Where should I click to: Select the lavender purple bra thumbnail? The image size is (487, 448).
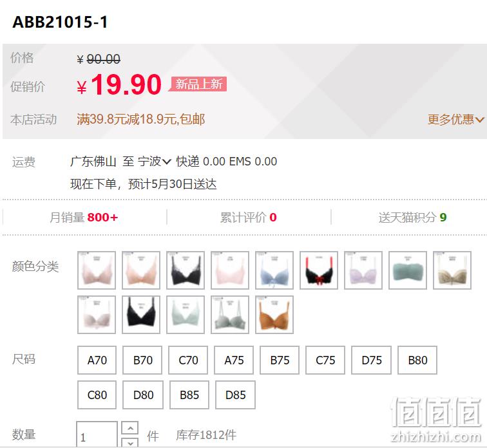(363, 270)
